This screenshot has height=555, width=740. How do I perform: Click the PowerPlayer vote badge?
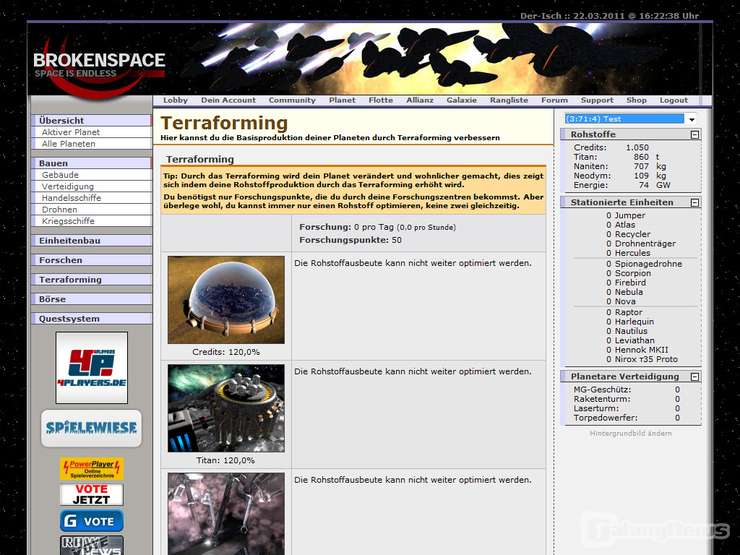(92, 469)
